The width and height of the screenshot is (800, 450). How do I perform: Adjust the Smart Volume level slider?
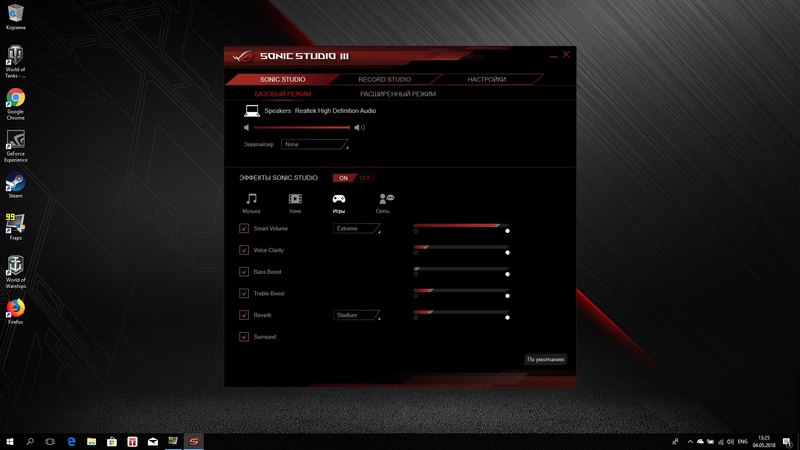(x=461, y=226)
